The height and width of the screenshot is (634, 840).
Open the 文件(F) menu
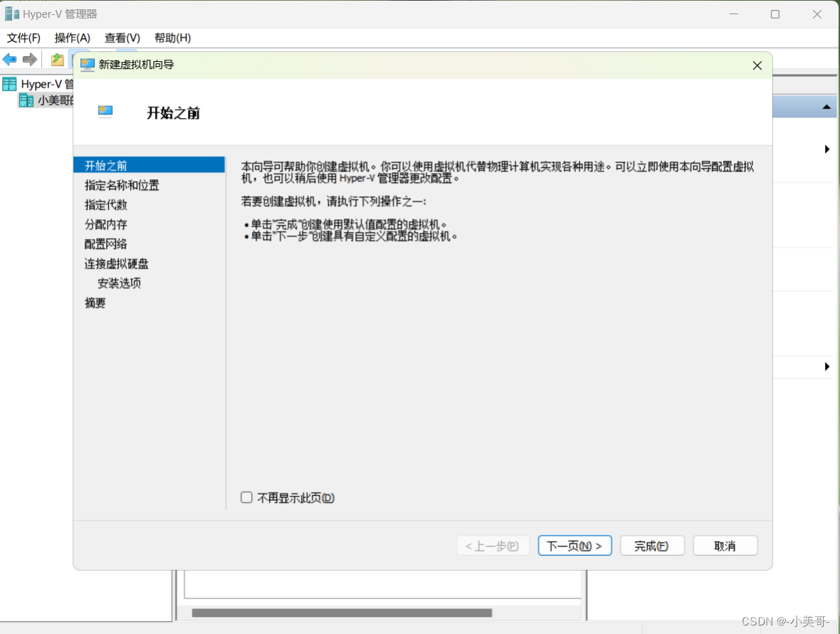coord(23,38)
